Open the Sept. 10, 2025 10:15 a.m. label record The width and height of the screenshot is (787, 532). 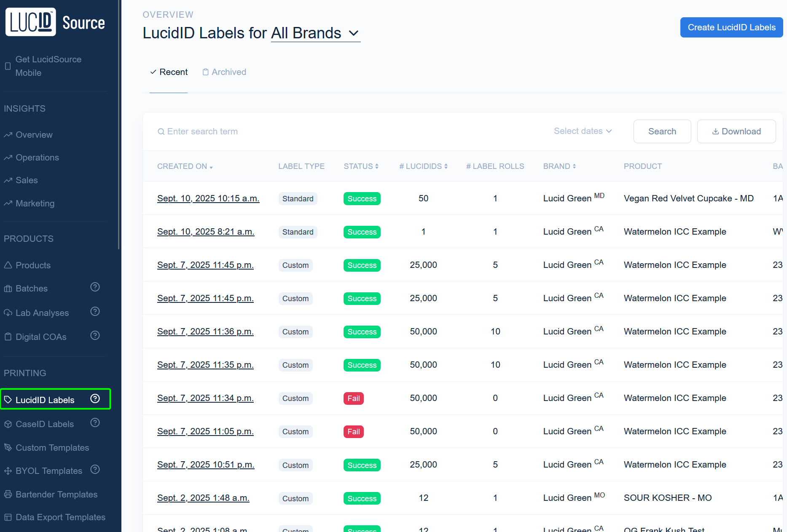tap(208, 198)
